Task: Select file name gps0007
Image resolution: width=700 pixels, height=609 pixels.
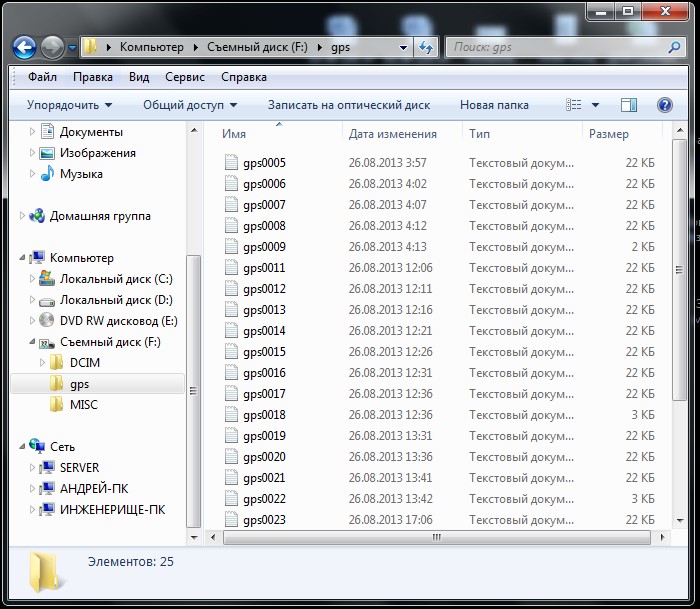Action: 264,205
